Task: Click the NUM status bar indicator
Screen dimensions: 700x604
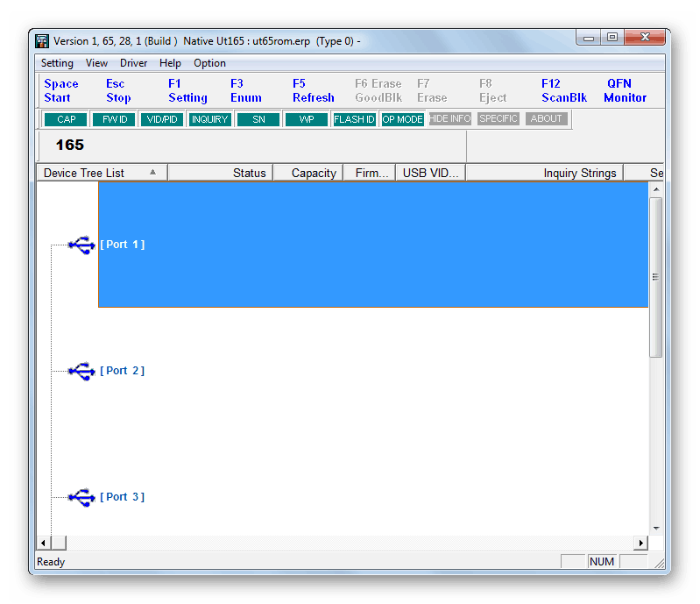Action: tap(602, 562)
